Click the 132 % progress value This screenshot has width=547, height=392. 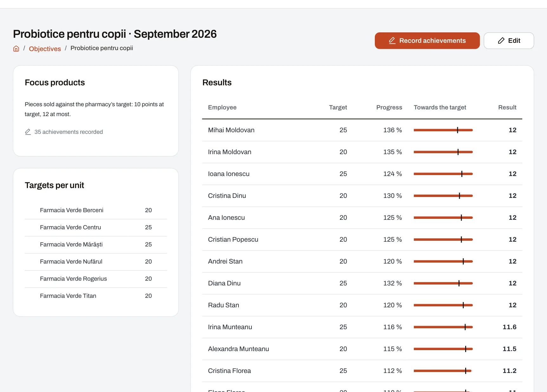click(393, 283)
